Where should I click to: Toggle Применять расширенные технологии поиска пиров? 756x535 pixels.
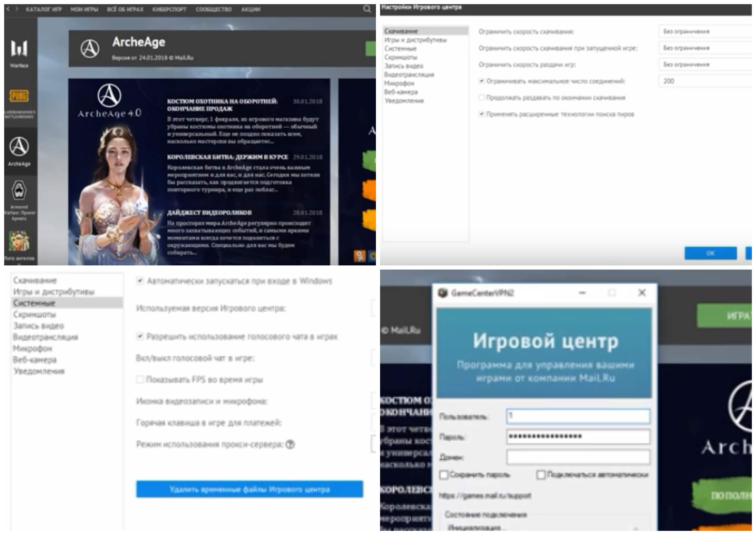pyautogui.click(x=481, y=114)
